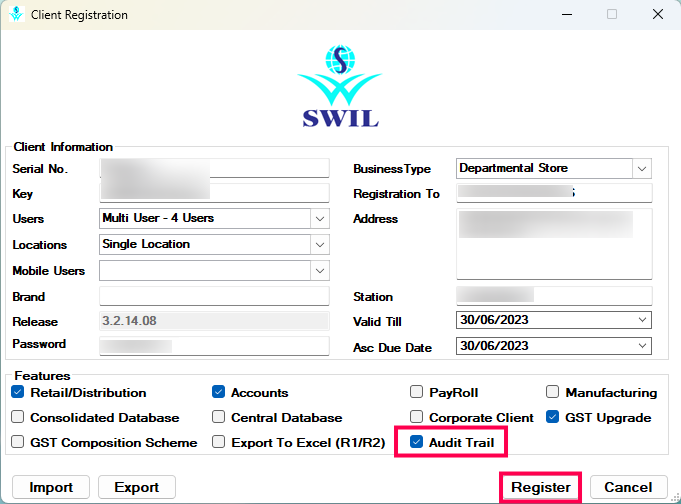Check the Consolidated Database option
This screenshot has height=504, width=681.
[18, 417]
